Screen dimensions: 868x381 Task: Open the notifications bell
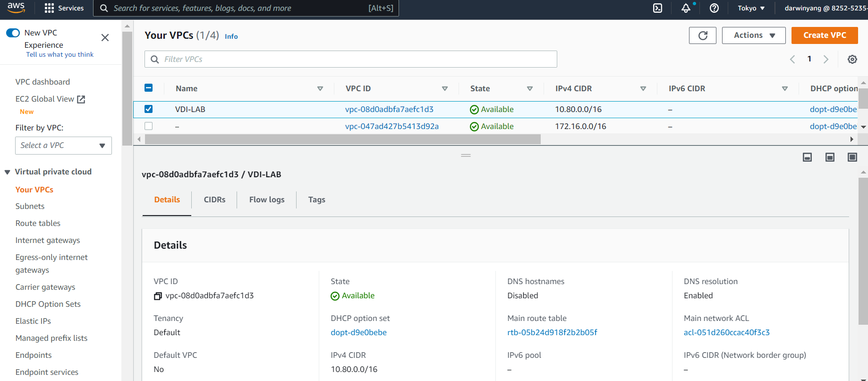click(686, 8)
